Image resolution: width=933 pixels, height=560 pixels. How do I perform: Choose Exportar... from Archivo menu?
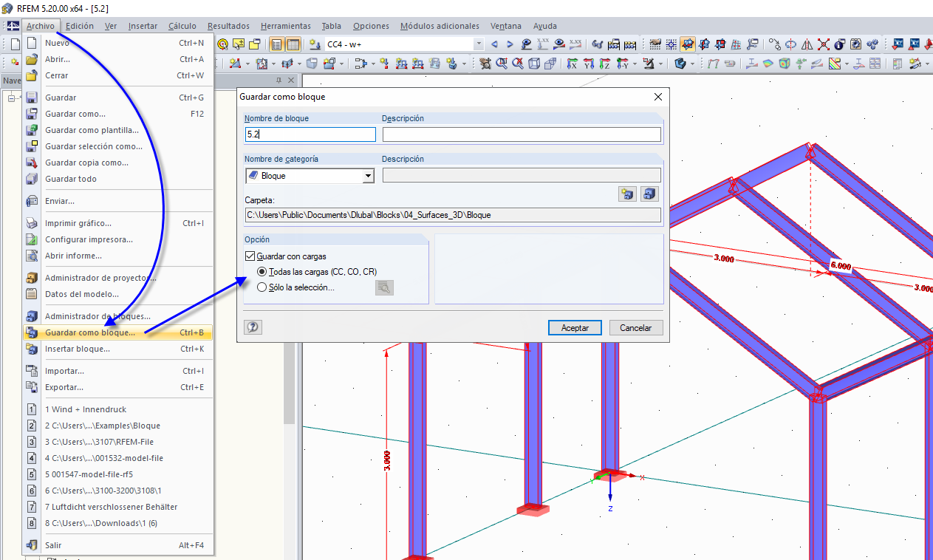point(118,387)
